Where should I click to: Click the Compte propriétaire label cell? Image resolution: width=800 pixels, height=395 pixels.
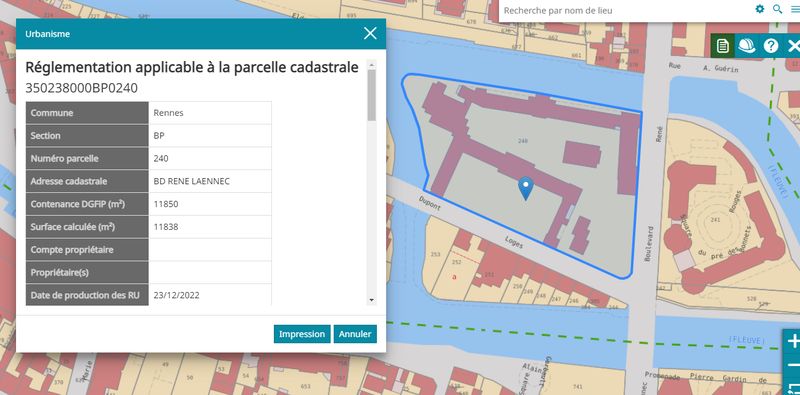point(87,250)
